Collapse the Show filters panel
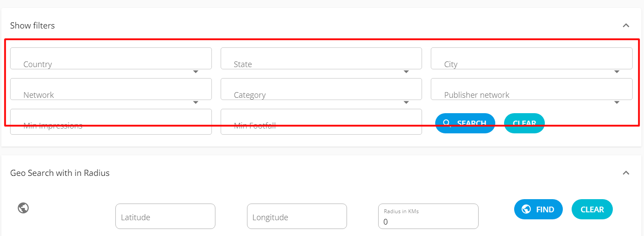 pos(626,25)
